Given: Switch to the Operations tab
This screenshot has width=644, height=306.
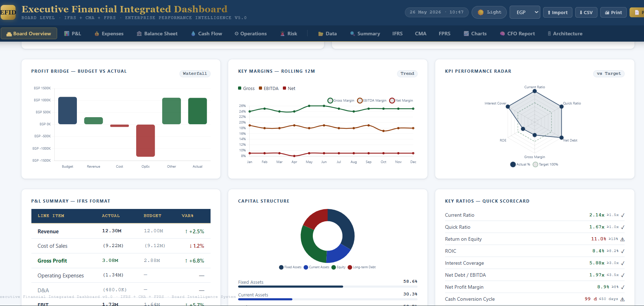Looking at the screenshot, I should tap(251, 34).
